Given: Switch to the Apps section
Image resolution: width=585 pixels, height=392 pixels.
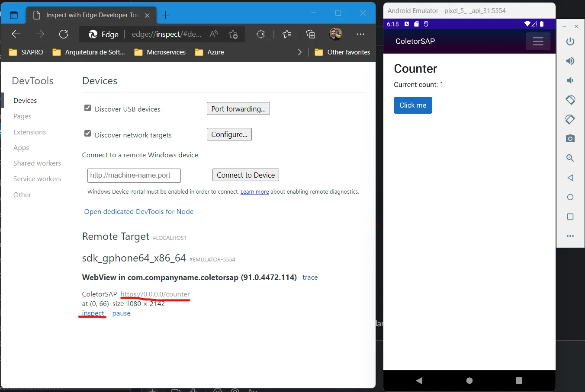Looking at the screenshot, I should (x=21, y=148).
